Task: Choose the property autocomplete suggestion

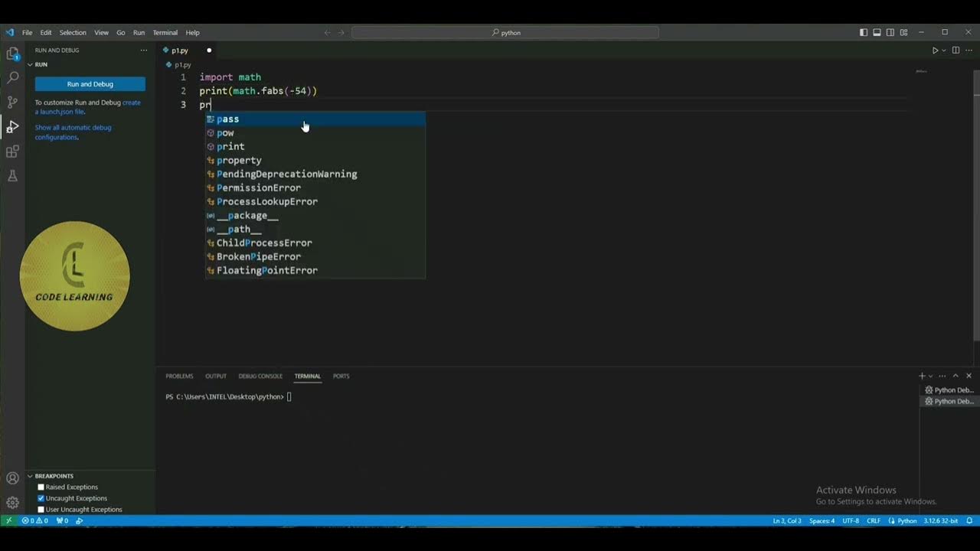Action: [315, 160]
